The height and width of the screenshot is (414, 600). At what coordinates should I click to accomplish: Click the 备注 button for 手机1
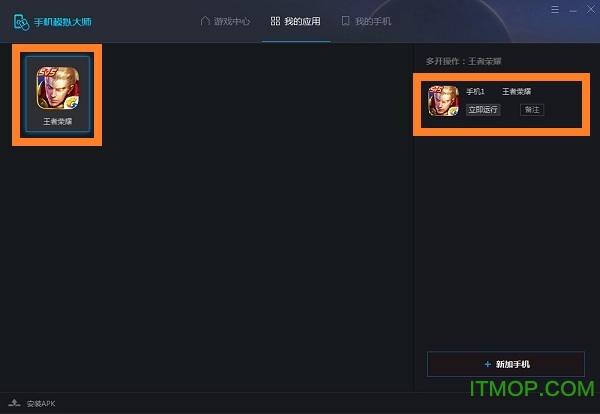[x=532, y=110]
